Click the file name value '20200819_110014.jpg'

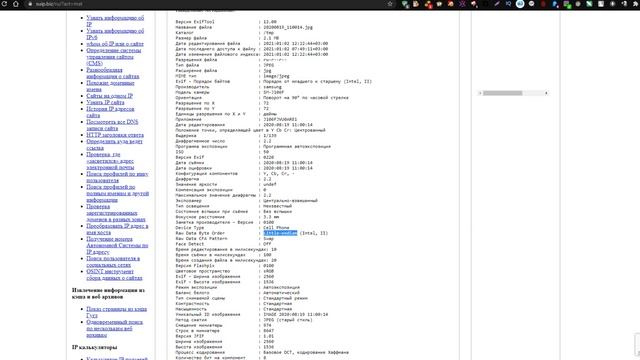[288, 27]
